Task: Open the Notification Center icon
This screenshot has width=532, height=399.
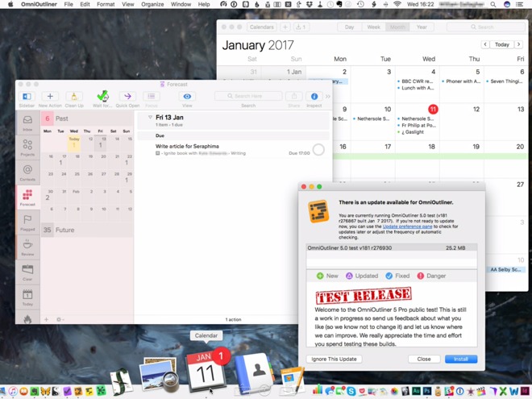Action: pyautogui.click(x=519, y=4)
